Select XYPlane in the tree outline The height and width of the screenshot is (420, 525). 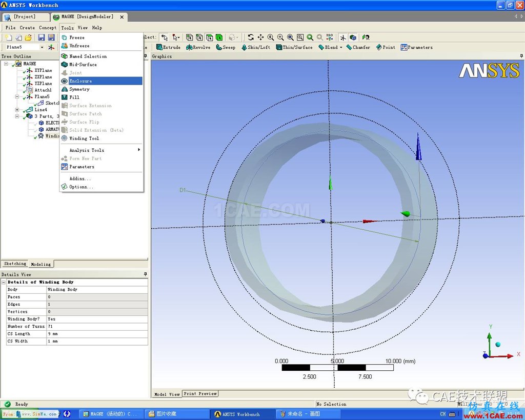[43, 70]
